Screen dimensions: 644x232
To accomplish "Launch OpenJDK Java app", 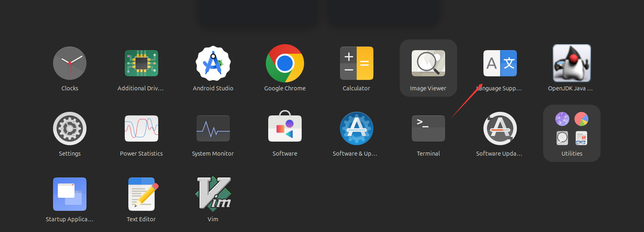I will [x=571, y=64].
